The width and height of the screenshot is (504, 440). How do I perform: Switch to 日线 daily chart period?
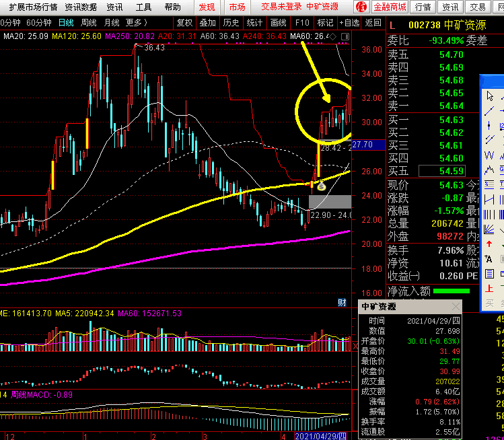pos(66,22)
